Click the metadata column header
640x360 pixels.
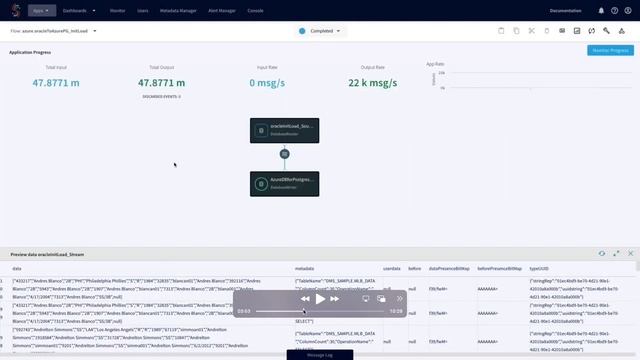coord(304,269)
